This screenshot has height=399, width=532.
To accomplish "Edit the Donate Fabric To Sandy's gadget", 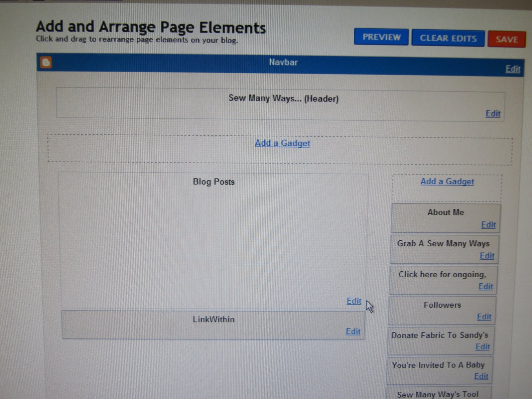I will tap(482, 347).
